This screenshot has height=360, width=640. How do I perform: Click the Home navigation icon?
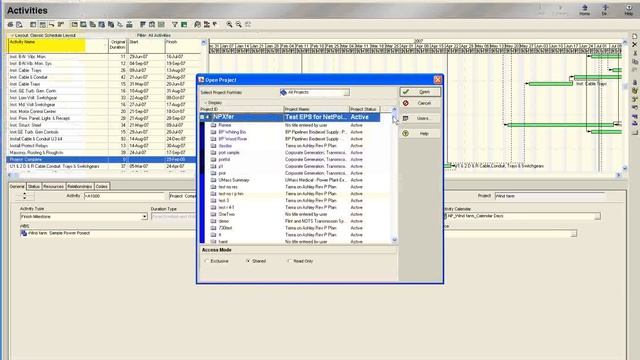click(x=584, y=10)
